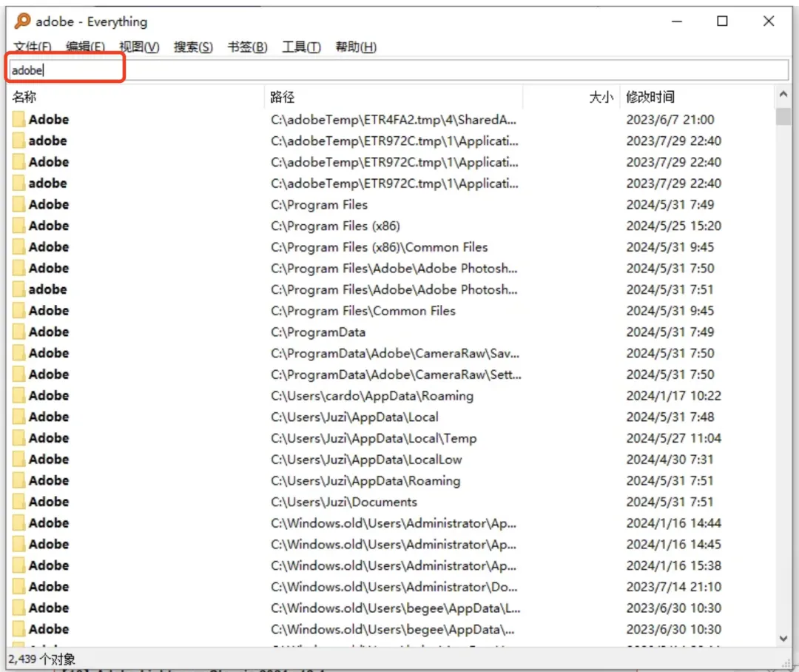Select Adobe name in ETR4FA2.tmp row
Image resolution: width=799 pixels, height=672 pixels.
pyautogui.click(x=49, y=119)
